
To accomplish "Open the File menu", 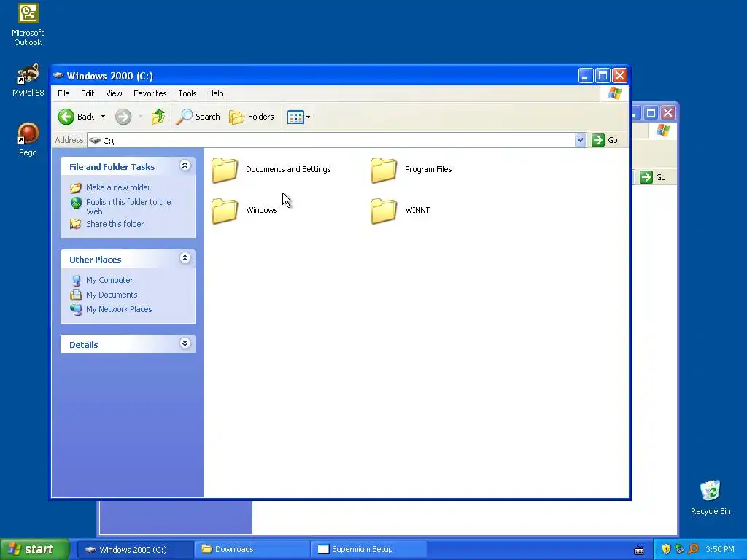I will click(x=63, y=93).
